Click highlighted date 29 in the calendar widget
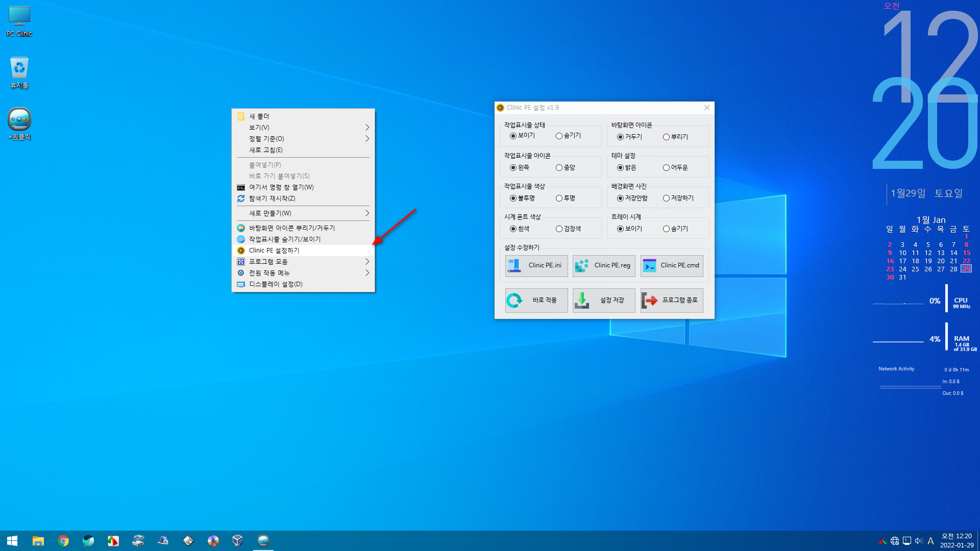The image size is (980, 551). coord(966,269)
